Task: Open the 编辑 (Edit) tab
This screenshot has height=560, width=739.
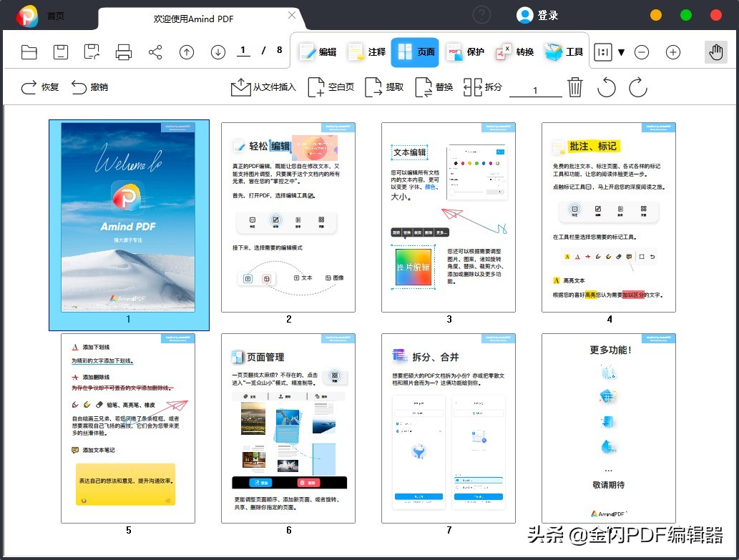Action: 318,51
